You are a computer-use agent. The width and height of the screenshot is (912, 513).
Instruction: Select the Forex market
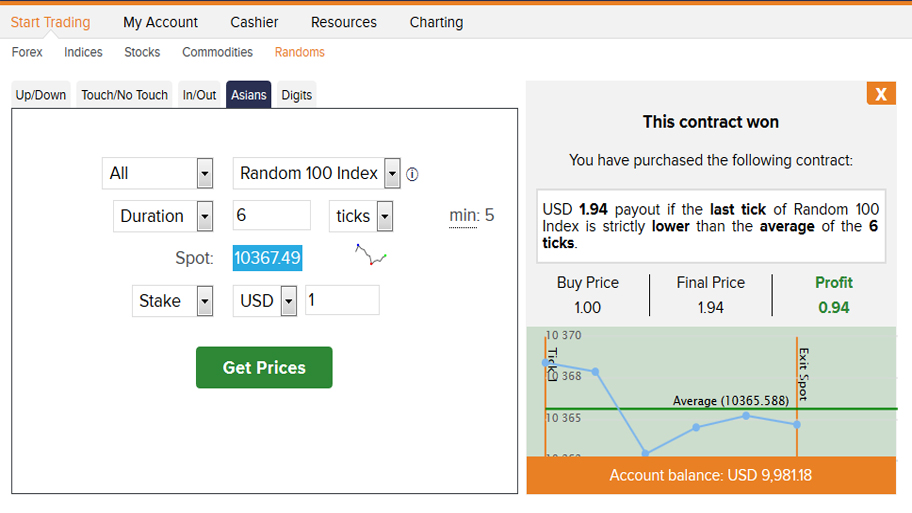(27, 52)
